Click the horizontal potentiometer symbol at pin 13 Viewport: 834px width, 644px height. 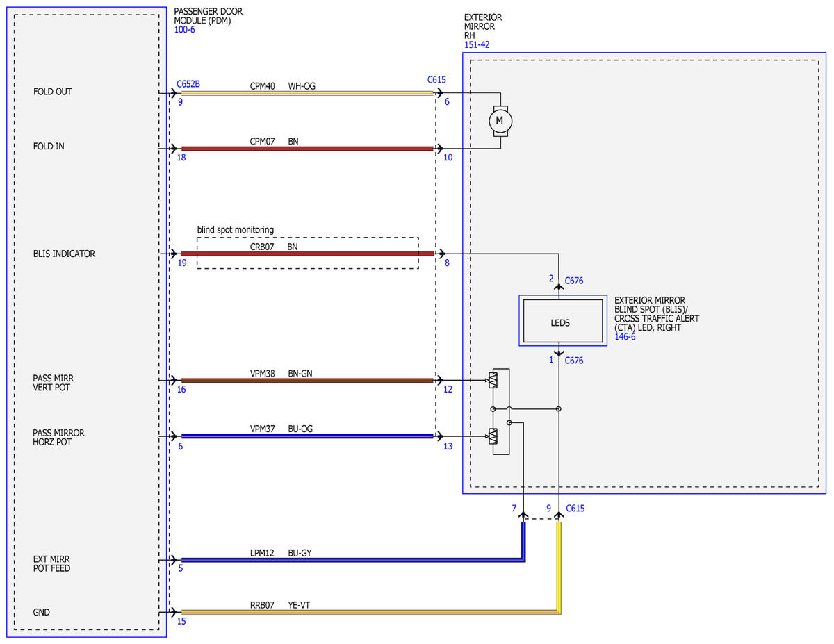pyautogui.click(x=493, y=436)
